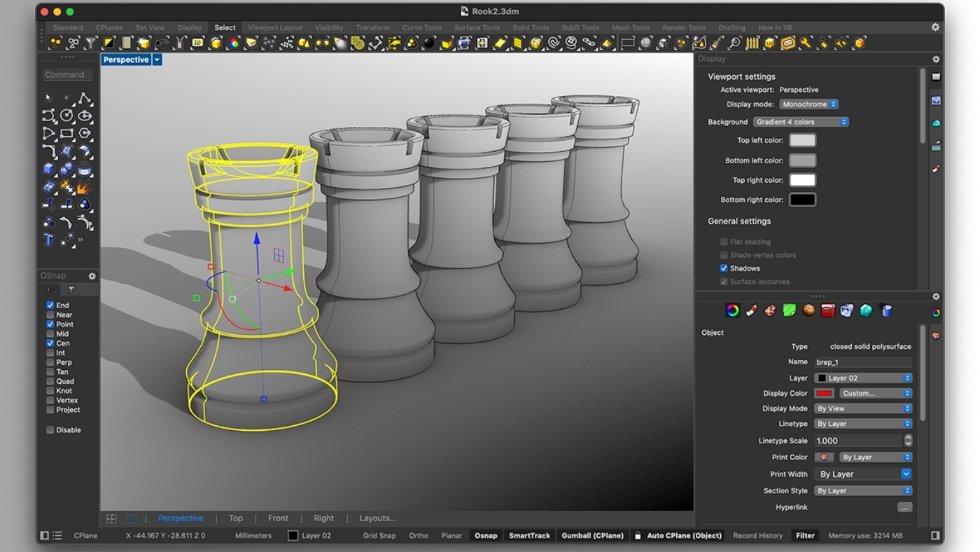Viewport: 980px width, 552px height.
Task: Select the Text object tool
Action: point(48,240)
